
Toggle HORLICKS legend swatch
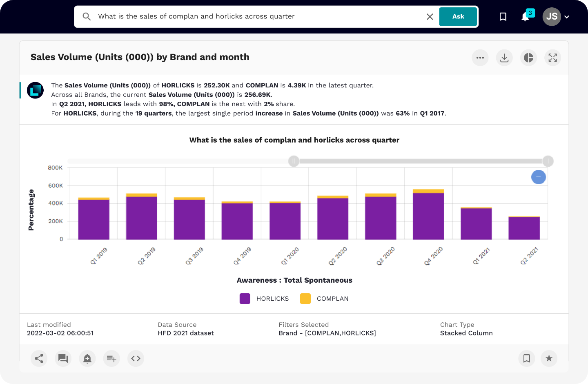(x=245, y=299)
